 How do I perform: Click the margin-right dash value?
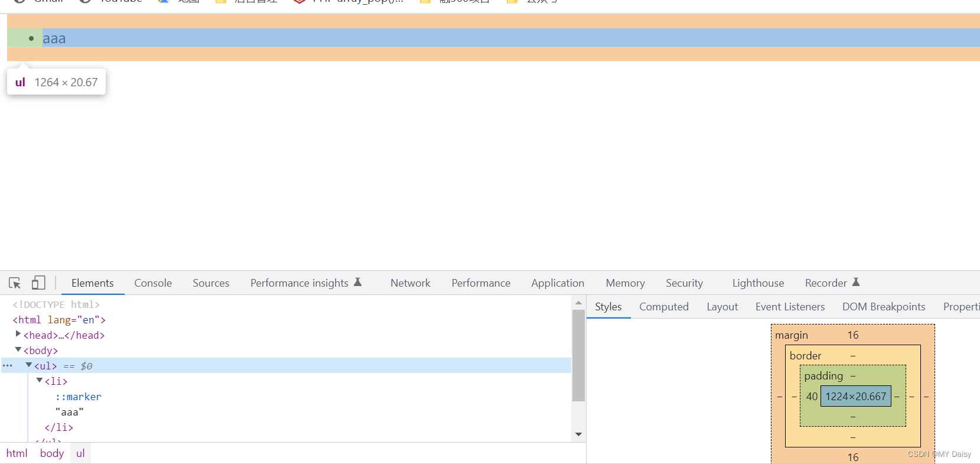(926, 397)
